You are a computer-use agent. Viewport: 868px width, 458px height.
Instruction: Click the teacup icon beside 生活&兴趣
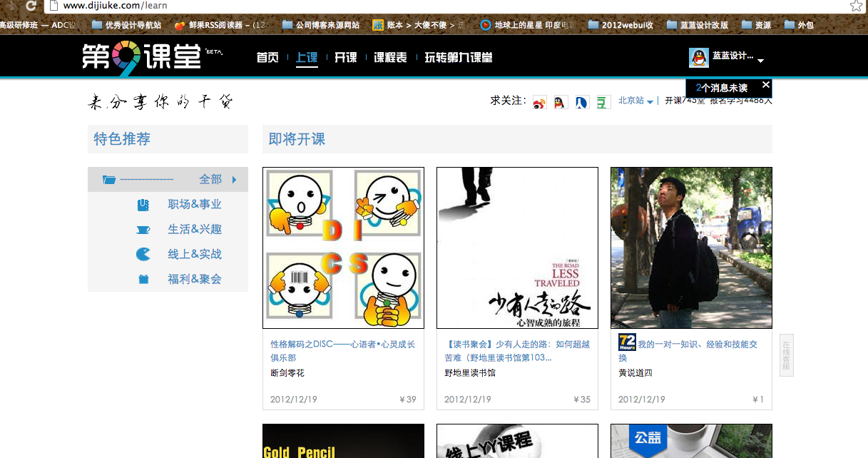tap(143, 230)
